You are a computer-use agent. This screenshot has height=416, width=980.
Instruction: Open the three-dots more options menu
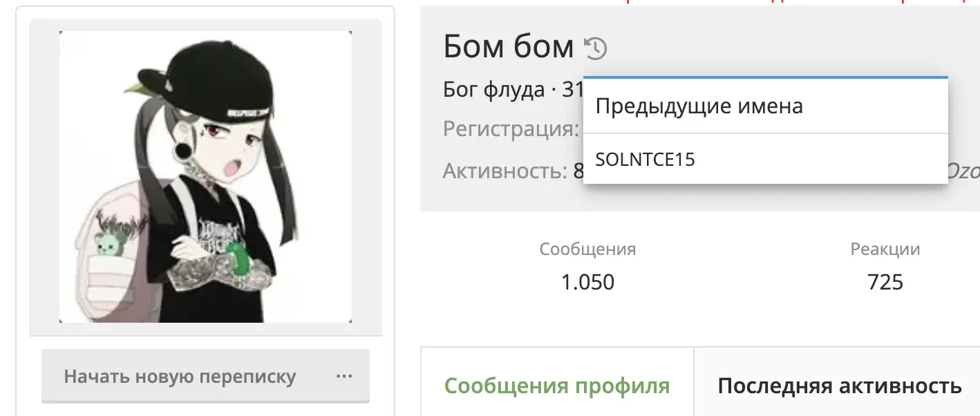344,377
